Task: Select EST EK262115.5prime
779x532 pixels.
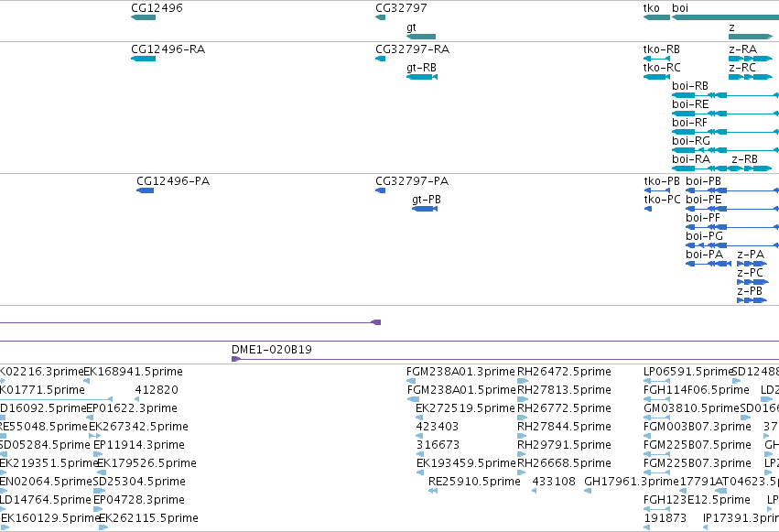Action: [x=103, y=528]
